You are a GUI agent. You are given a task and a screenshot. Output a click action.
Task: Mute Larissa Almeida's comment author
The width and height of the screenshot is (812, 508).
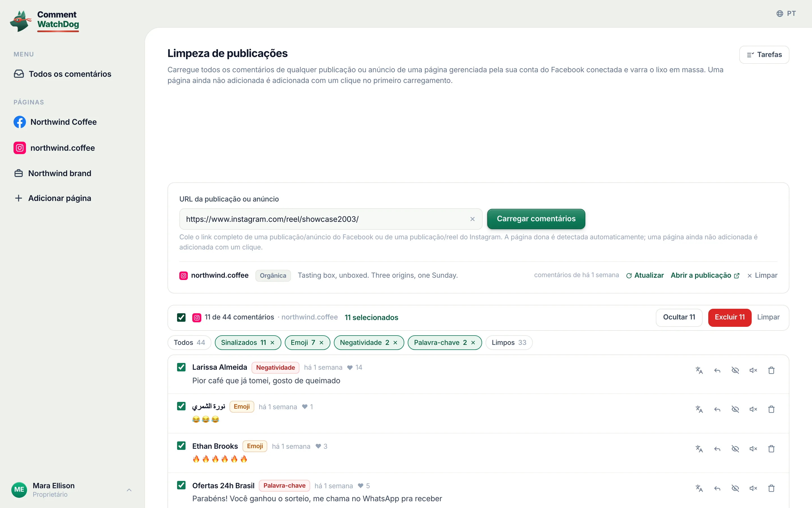click(x=753, y=370)
